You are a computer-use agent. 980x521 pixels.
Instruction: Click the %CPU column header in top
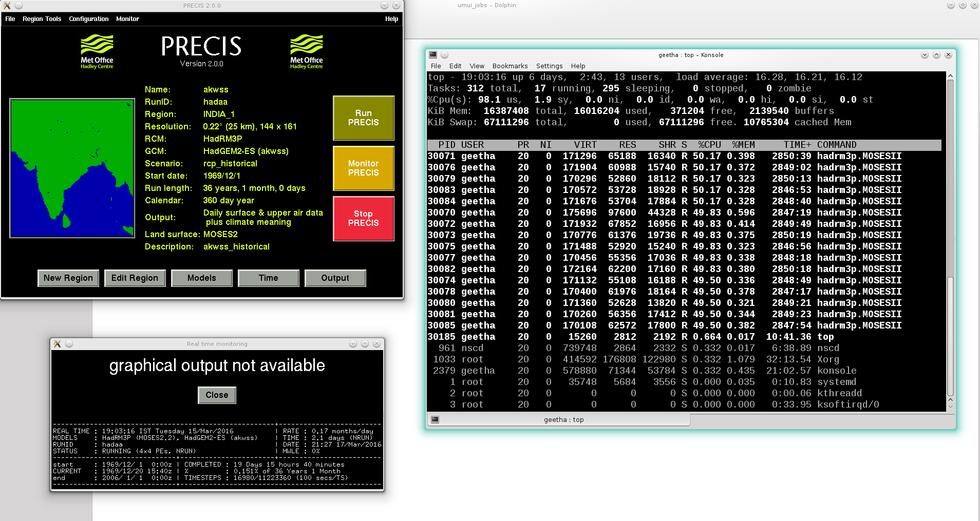(x=710, y=145)
